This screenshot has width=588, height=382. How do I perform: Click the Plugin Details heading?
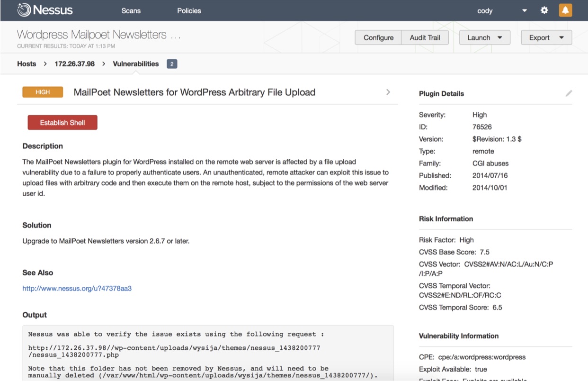pos(441,94)
